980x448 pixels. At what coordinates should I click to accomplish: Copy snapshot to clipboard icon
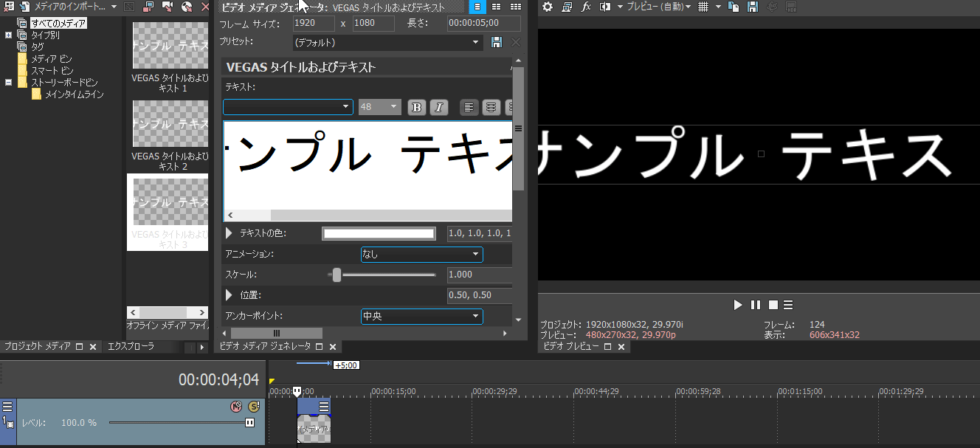click(x=734, y=7)
